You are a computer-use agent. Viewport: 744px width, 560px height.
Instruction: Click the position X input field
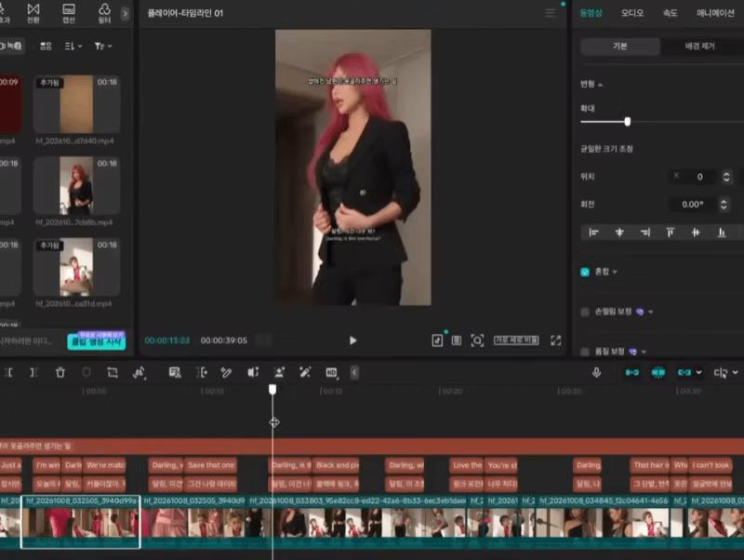694,177
